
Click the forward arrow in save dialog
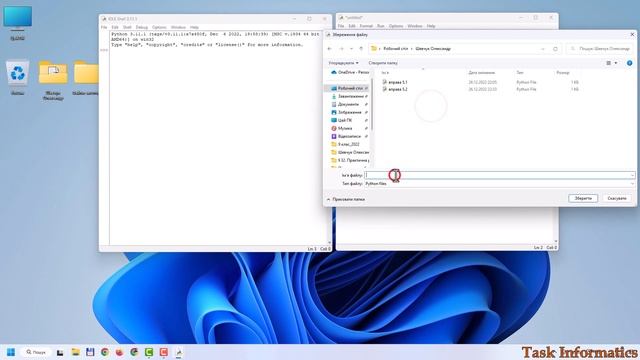tap(341, 49)
